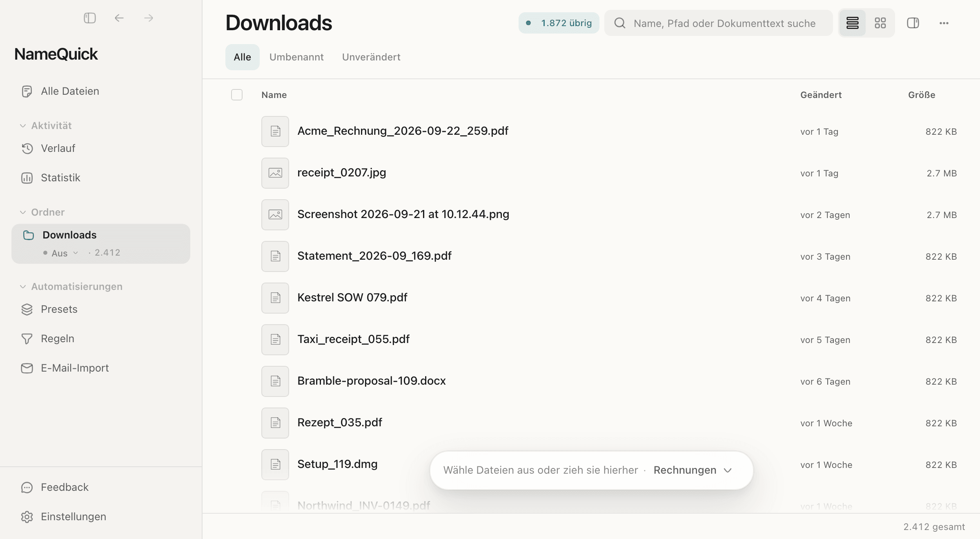Click the Setup_119.dmg file icon

click(275, 465)
